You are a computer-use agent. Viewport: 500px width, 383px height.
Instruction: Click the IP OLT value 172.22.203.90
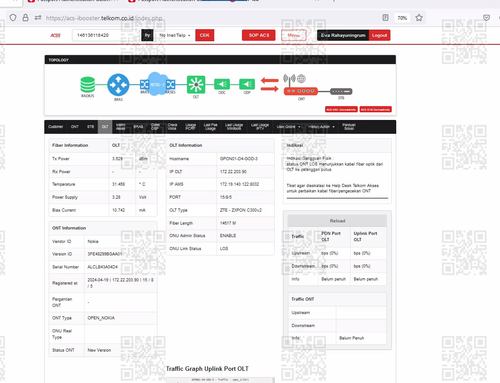tap(233, 172)
